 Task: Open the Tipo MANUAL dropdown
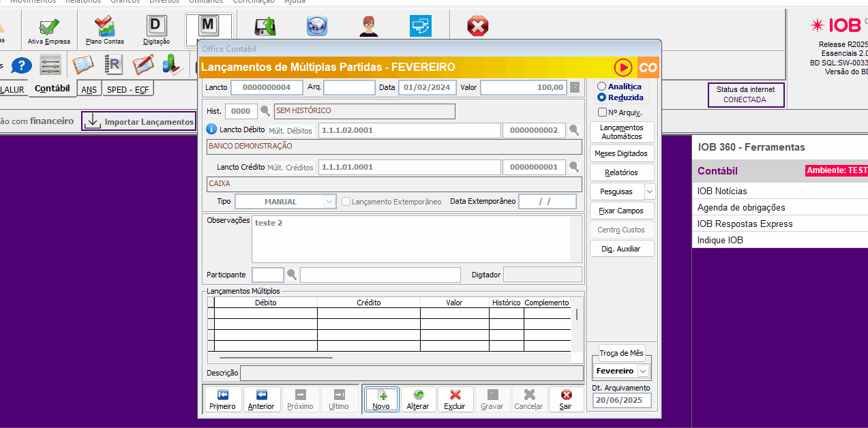tap(330, 202)
